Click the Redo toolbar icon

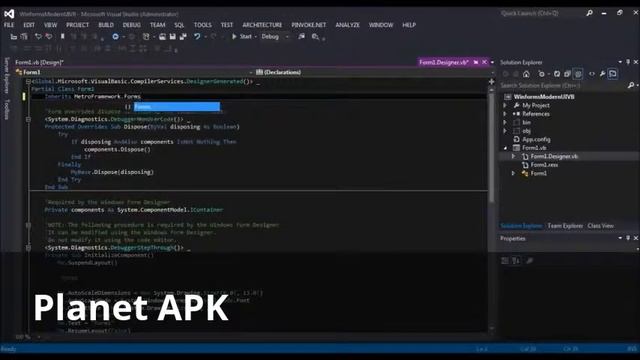213,37
